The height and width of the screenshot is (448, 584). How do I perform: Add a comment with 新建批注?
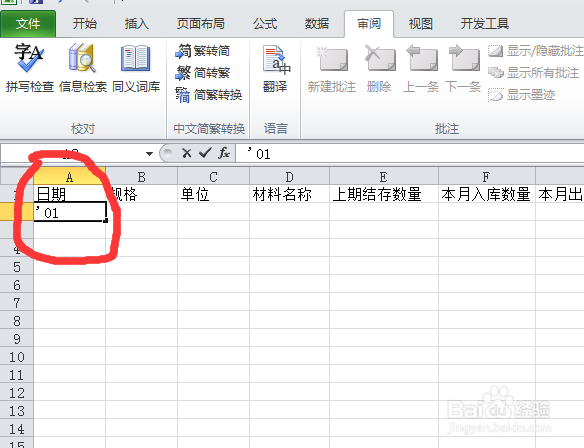click(x=332, y=69)
